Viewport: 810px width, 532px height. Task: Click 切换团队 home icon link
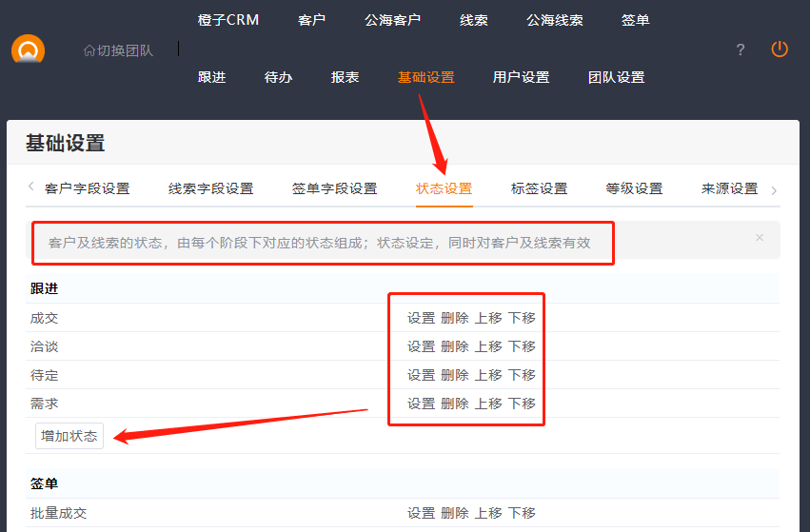pyautogui.click(x=118, y=49)
